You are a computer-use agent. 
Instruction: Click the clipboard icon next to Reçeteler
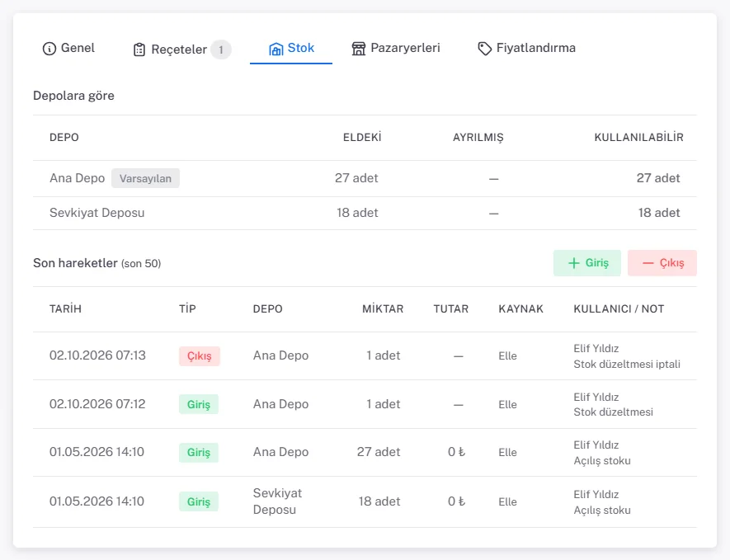coord(139,49)
